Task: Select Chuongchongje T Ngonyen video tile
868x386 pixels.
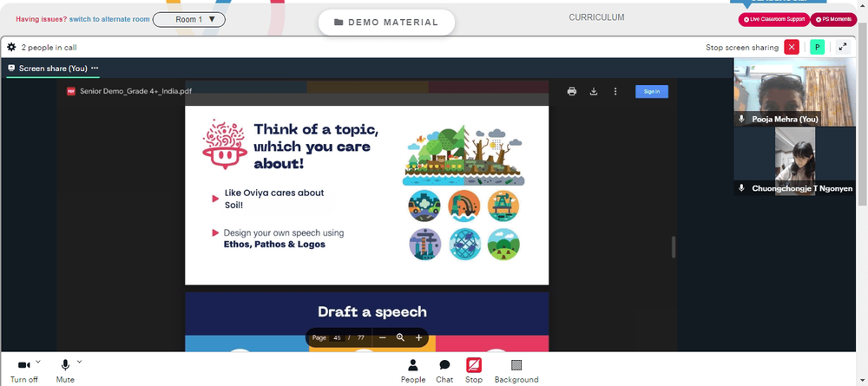Action: [794, 161]
